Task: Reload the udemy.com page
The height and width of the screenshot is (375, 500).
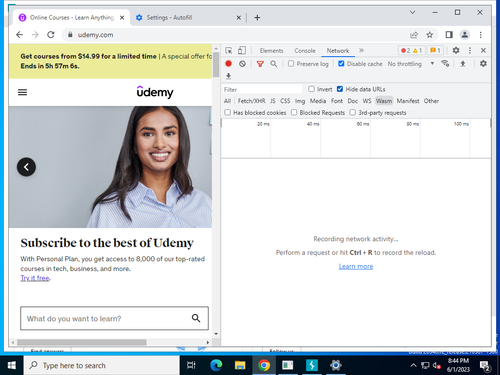Action: click(51, 35)
